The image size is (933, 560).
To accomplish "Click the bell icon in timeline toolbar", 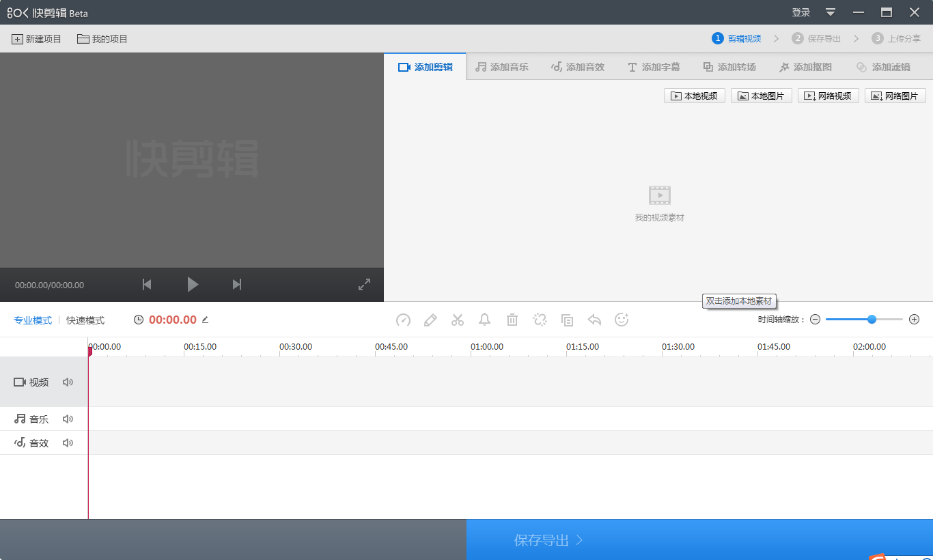I will point(485,320).
